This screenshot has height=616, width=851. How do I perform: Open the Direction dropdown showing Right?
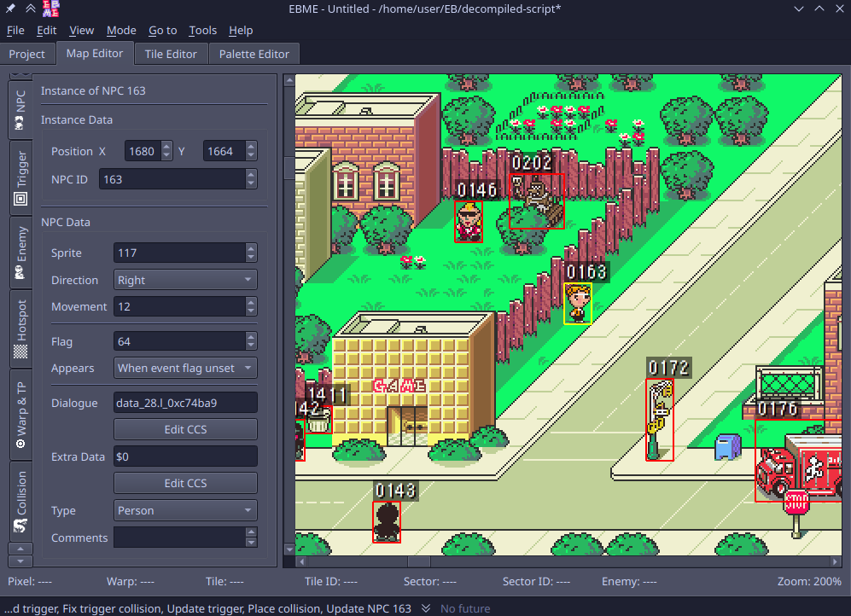185,280
